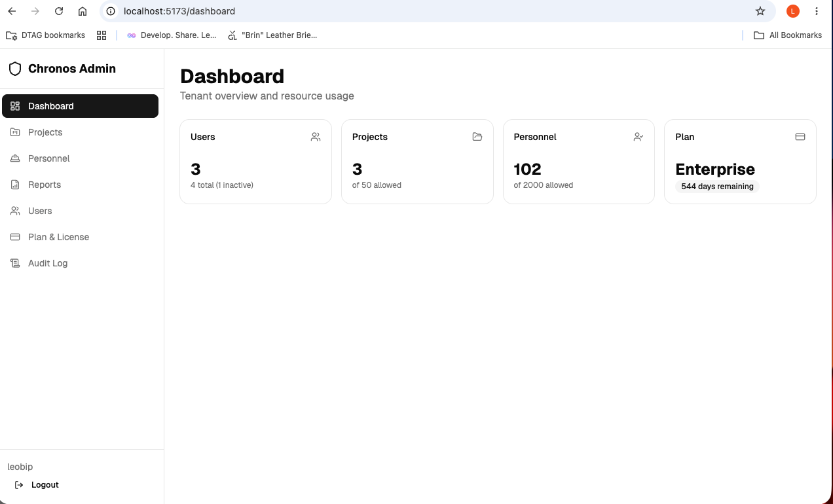Viewport: 833px width, 504px height.
Task: Click the browser forward arrow
Action: [35, 11]
